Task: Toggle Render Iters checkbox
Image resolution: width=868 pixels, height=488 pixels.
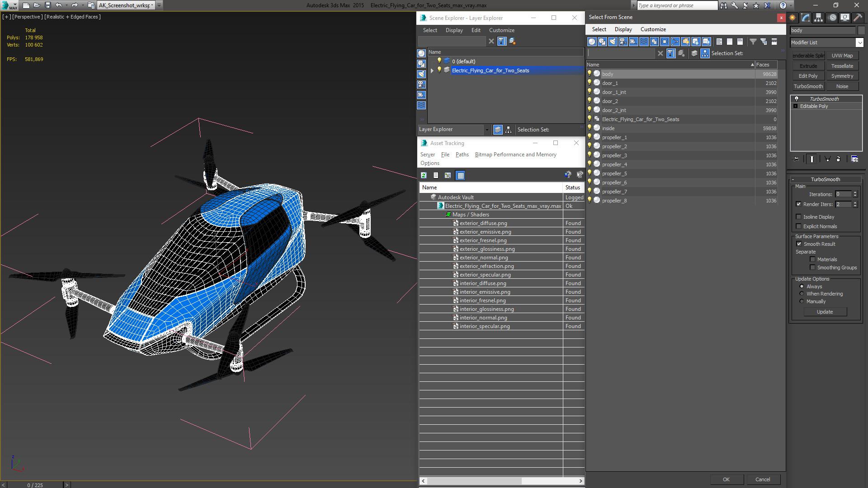Action: (798, 204)
